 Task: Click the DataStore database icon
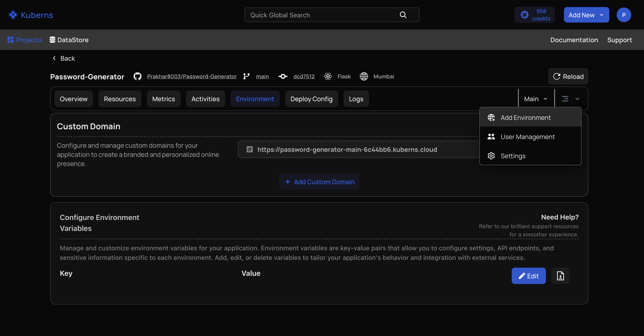pos(52,40)
